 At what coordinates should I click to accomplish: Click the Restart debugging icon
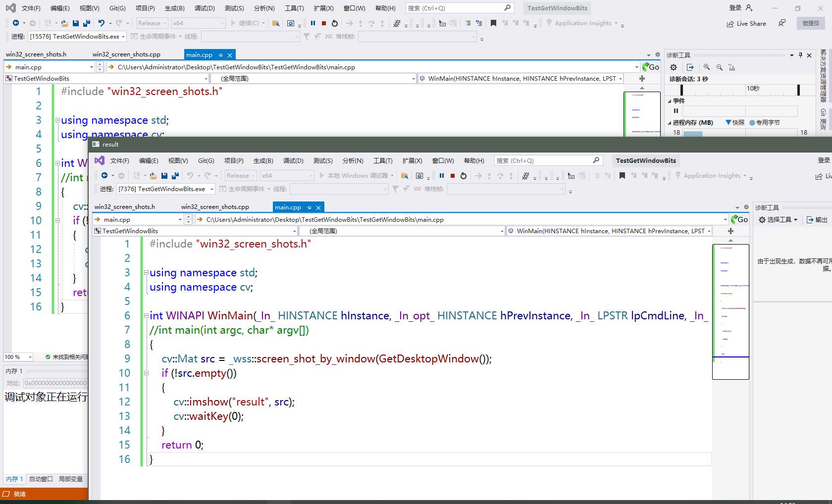pos(334,23)
